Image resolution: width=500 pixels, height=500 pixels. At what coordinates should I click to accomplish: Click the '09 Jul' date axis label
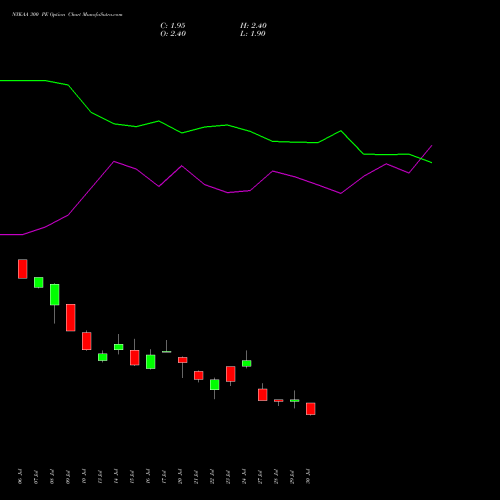click(68, 477)
